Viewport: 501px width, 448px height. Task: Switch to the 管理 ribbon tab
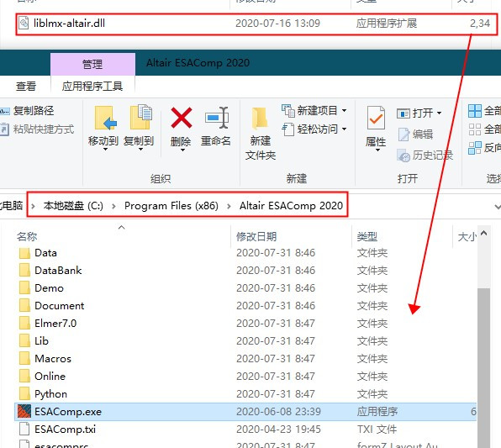point(92,64)
